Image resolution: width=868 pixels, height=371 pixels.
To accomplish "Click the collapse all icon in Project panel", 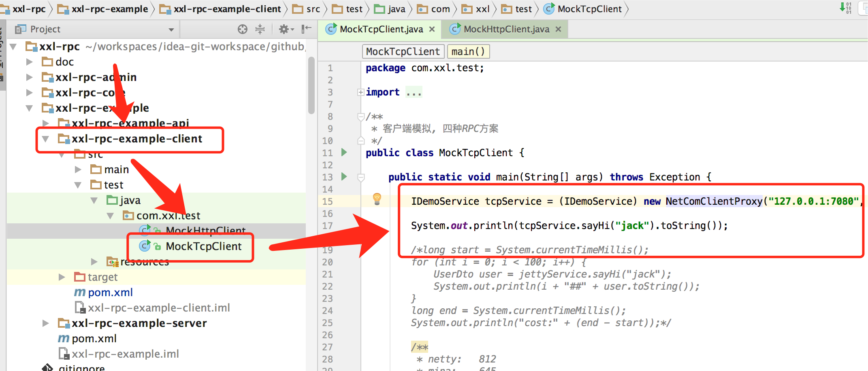I will (x=260, y=29).
